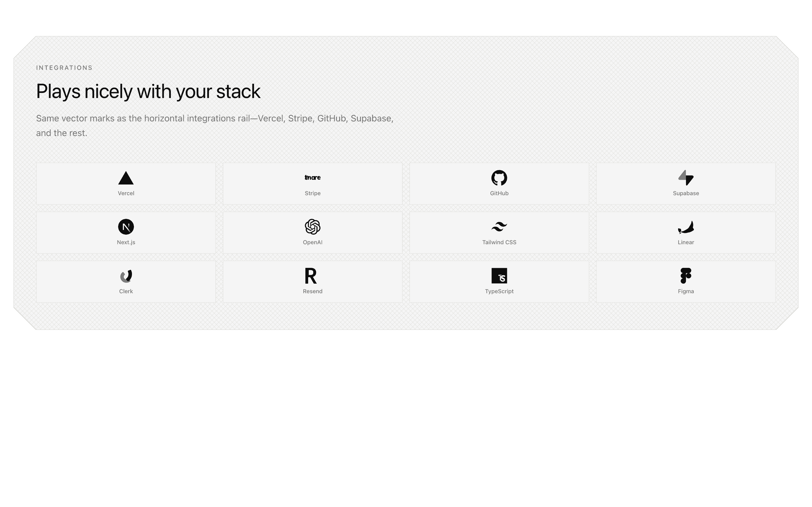Select the Figma logo mark
812x507 pixels.
pyautogui.click(x=686, y=276)
